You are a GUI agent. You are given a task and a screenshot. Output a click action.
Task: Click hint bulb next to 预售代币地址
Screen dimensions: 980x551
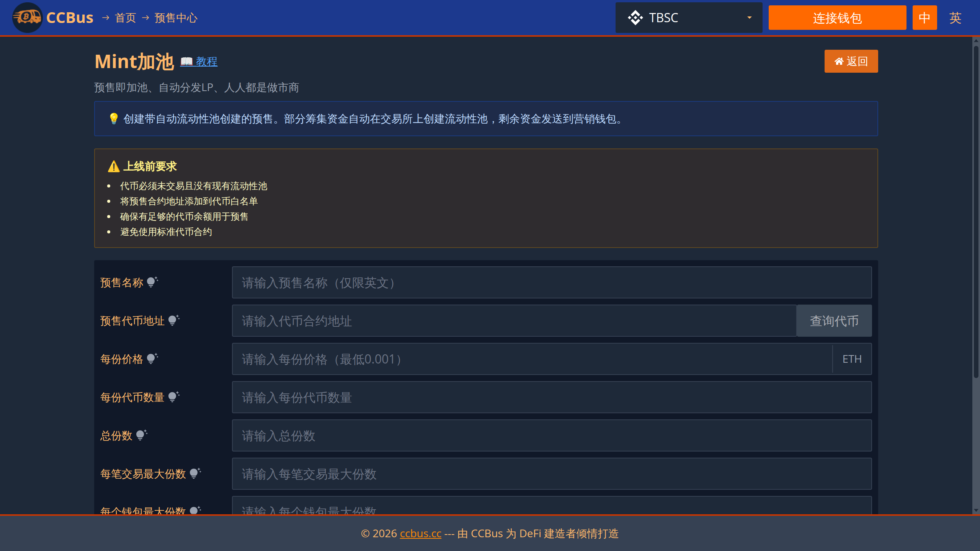(173, 321)
